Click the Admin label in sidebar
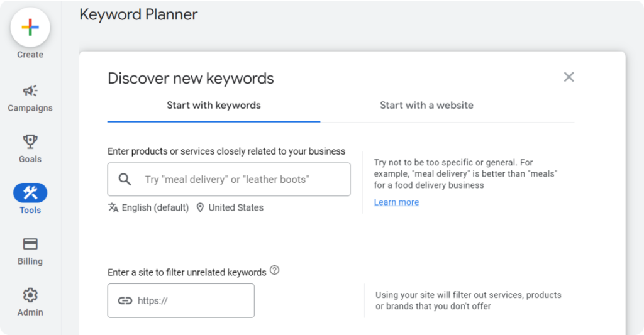Screen dimensions: 644x335 [x=30, y=312]
